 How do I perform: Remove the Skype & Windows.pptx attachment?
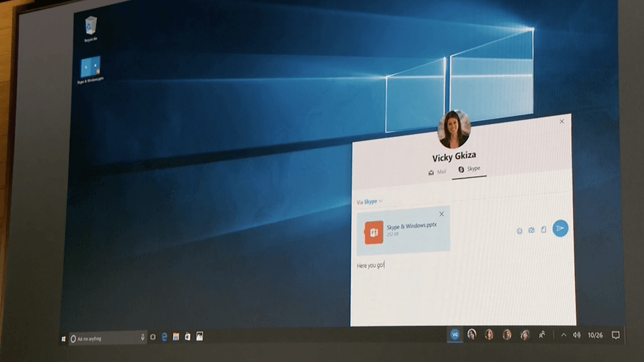click(x=441, y=214)
